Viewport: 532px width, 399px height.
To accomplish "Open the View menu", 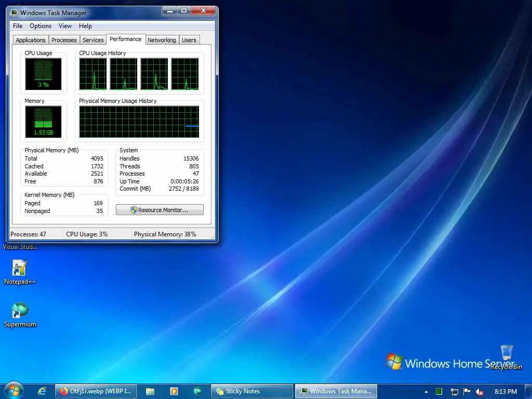I will (65, 26).
